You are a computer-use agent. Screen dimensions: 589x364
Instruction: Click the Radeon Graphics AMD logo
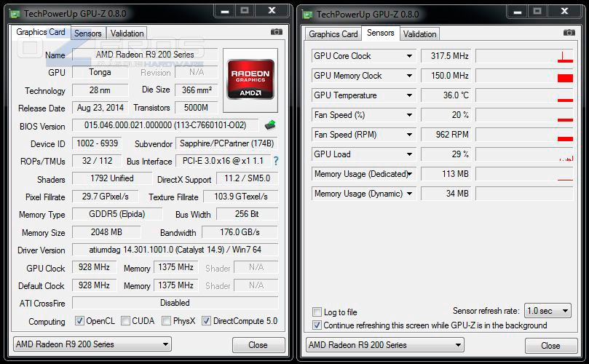(x=250, y=79)
